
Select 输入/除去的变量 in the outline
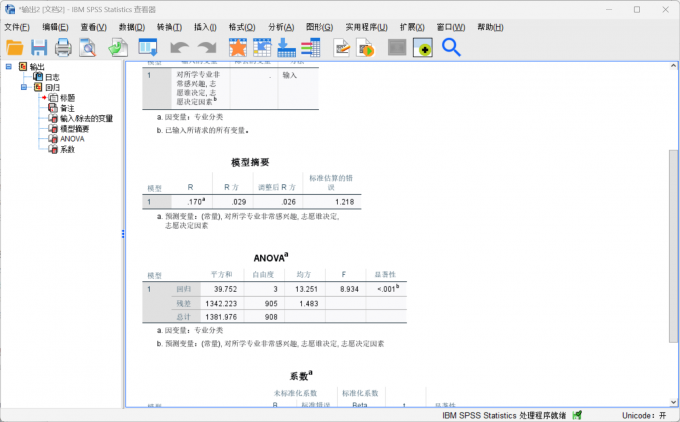pyautogui.click(x=86, y=118)
